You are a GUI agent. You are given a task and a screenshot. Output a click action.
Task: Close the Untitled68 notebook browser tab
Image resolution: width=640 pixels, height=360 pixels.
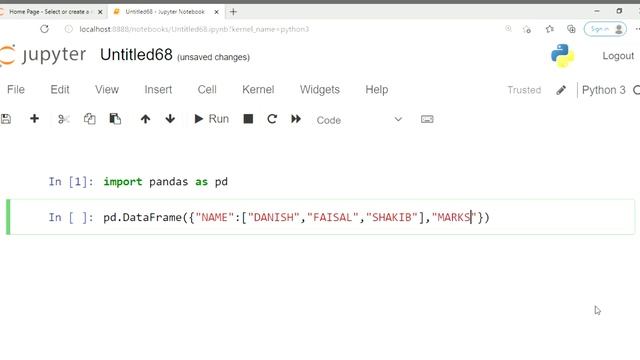216,12
